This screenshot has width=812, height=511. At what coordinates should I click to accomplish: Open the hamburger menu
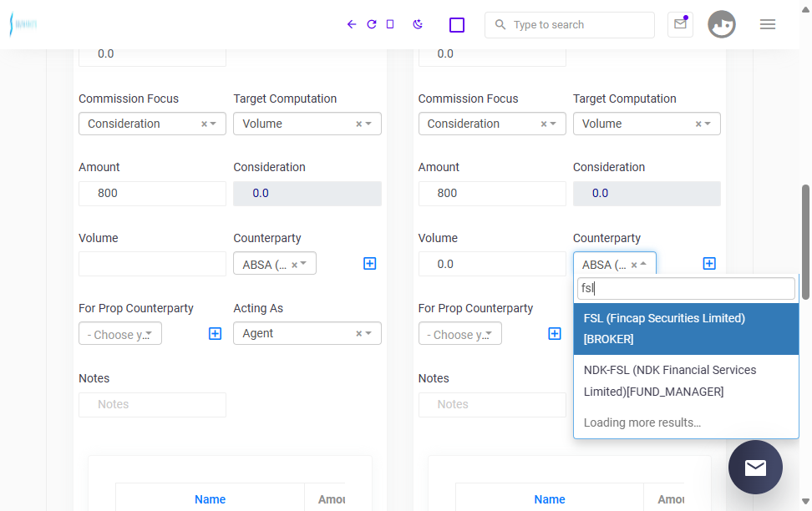tap(768, 24)
